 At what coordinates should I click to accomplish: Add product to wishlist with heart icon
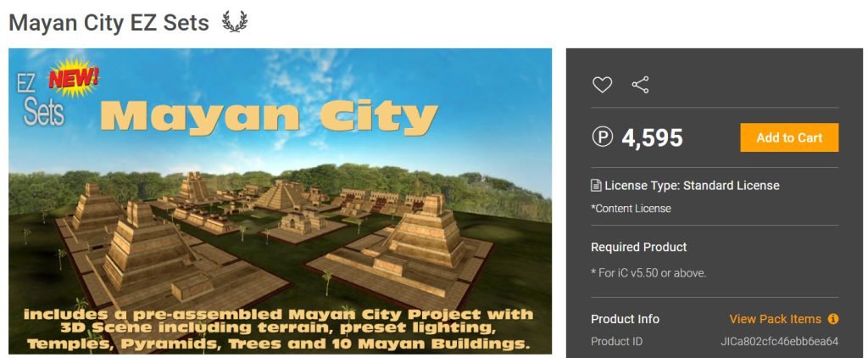coord(603,85)
